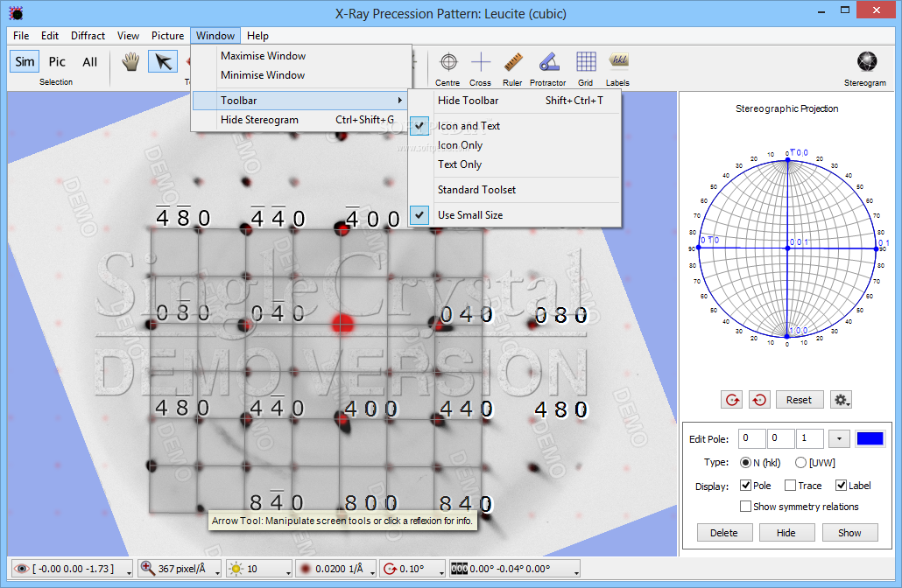Screen dimensions: 902x588
Task: Choose Minimise Window
Action: 301,75
